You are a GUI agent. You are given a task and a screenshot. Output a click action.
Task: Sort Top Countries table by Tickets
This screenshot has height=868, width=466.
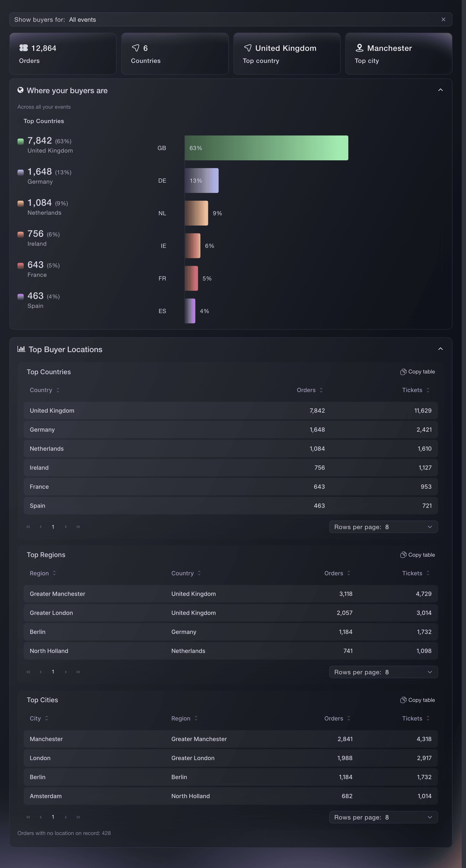pos(416,390)
